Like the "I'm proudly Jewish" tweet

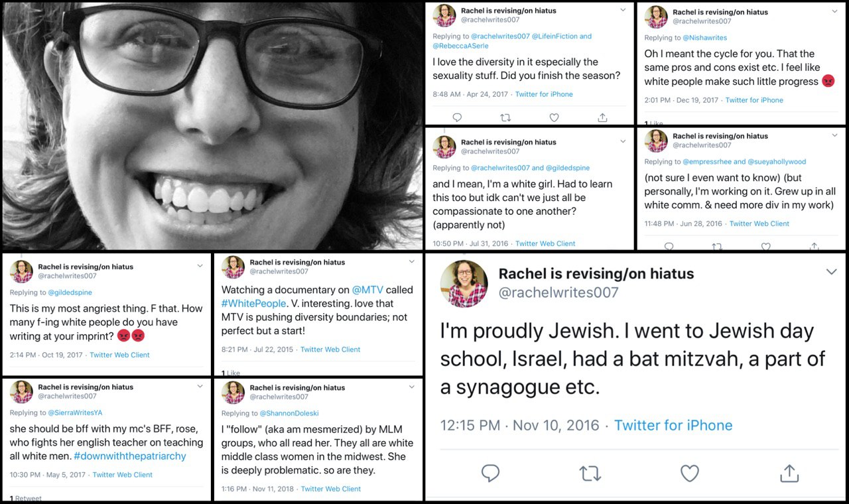click(690, 473)
